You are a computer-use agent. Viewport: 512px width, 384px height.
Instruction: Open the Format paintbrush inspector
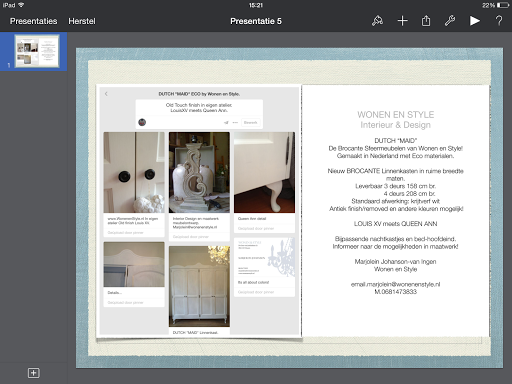tap(377, 21)
